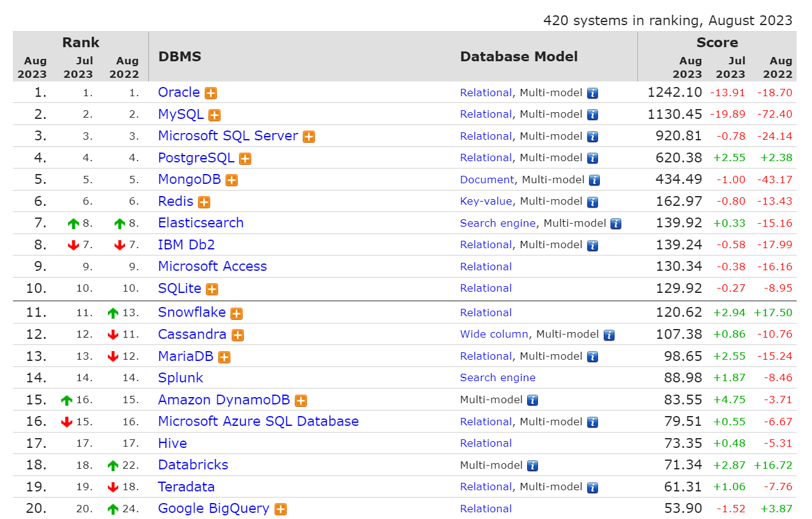Click the Relational link in Hive row
This screenshot has width=812, height=519.
point(486,443)
